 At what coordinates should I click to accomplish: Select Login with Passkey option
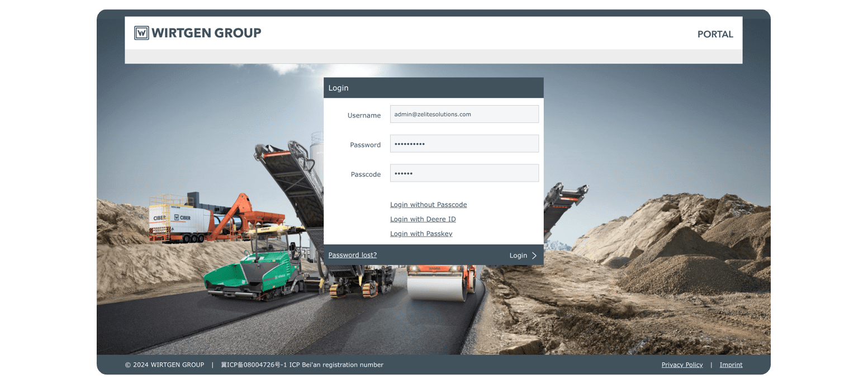click(x=421, y=234)
